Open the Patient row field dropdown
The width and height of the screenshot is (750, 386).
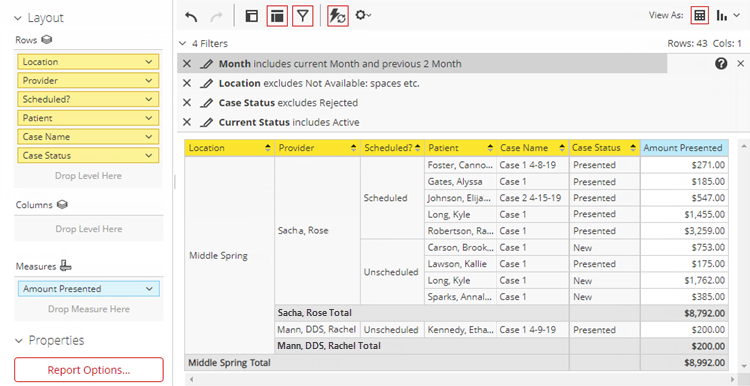(x=149, y=118)
